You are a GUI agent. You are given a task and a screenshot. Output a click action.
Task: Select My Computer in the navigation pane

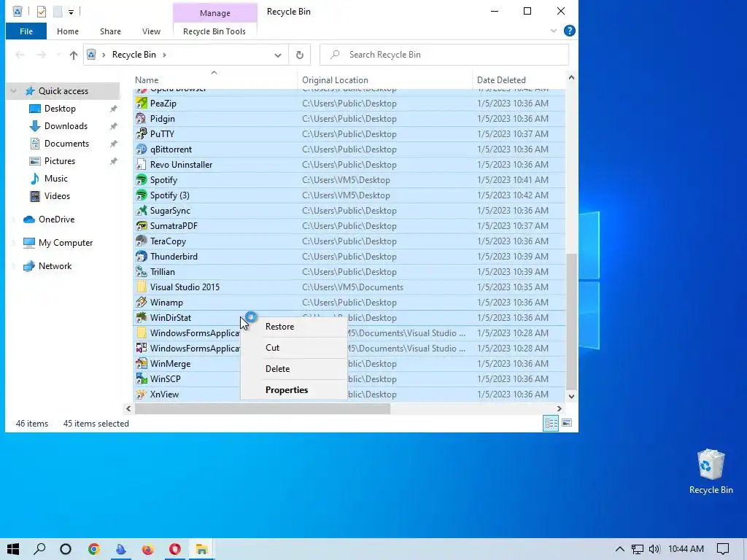(x=66, y=242)
